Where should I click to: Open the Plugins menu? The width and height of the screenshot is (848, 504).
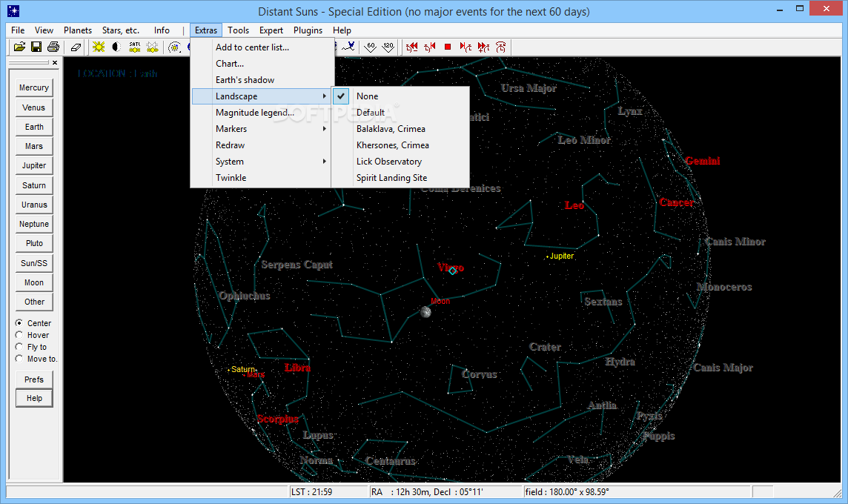(x=308, y=30)
